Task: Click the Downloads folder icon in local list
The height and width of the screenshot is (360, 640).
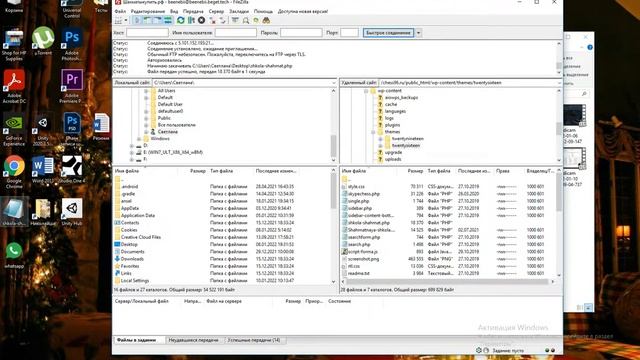Action: (x=118, y=259)
